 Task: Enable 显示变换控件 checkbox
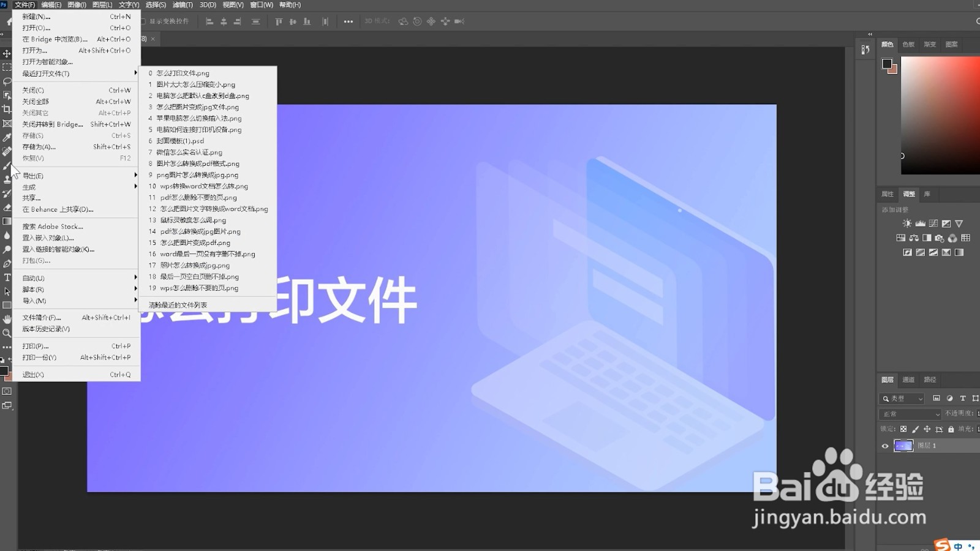[x=143, y=21]
